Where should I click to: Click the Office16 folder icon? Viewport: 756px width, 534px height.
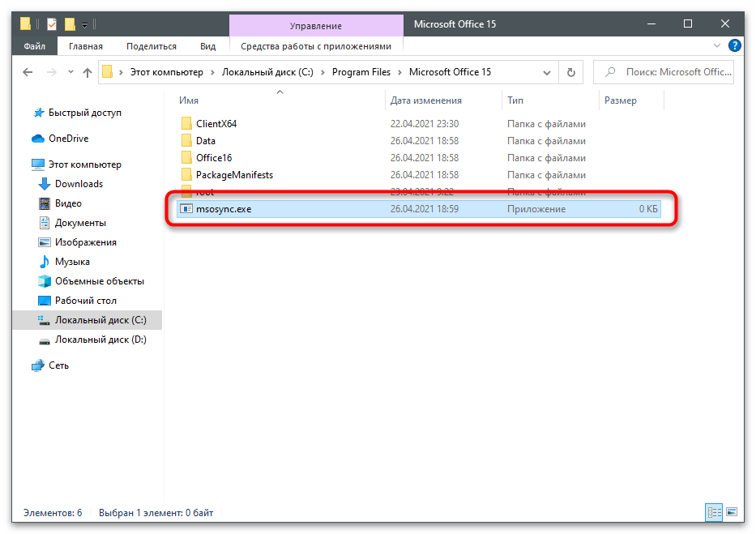click(186, 158)
